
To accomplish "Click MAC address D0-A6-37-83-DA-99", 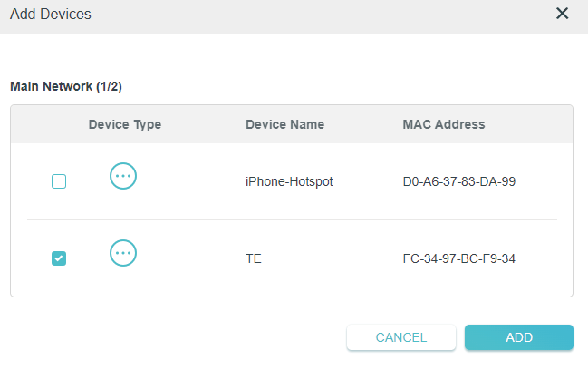I will point(459,181).
